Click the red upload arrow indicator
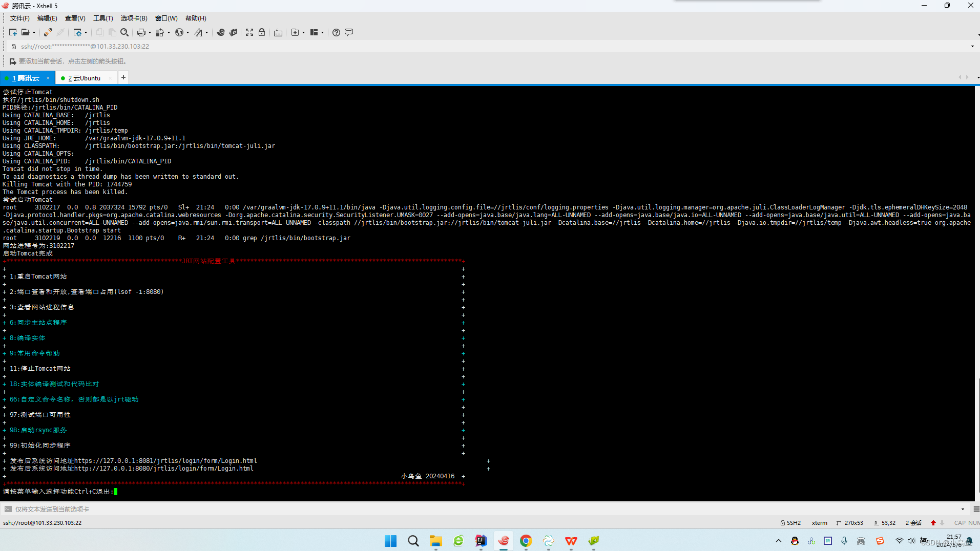This screenshot has width=980, height=551. click(x=933, y=523)
